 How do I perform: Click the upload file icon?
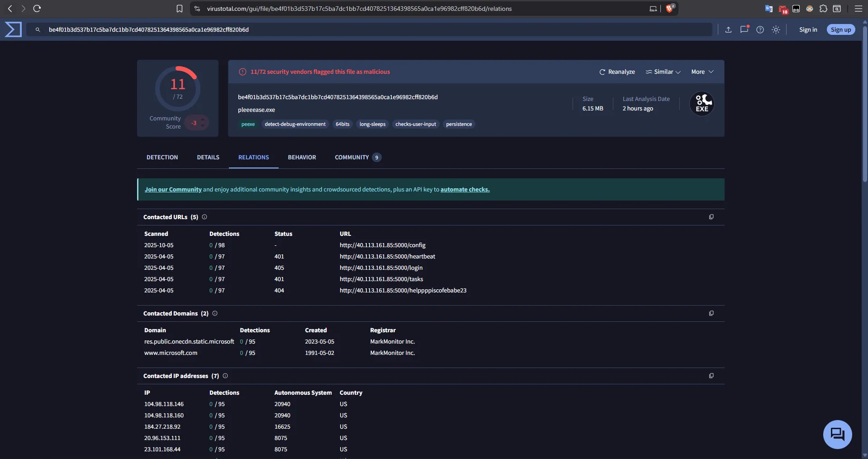[x=728, y=30]
